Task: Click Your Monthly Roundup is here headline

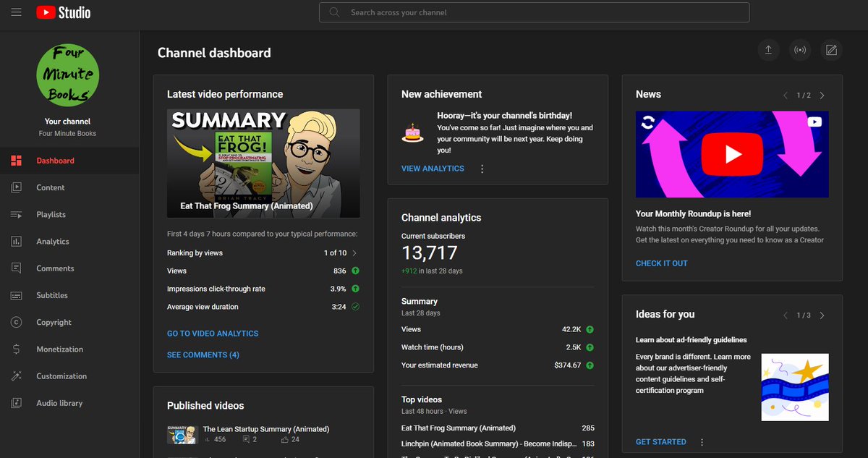Action: [694, 214]
